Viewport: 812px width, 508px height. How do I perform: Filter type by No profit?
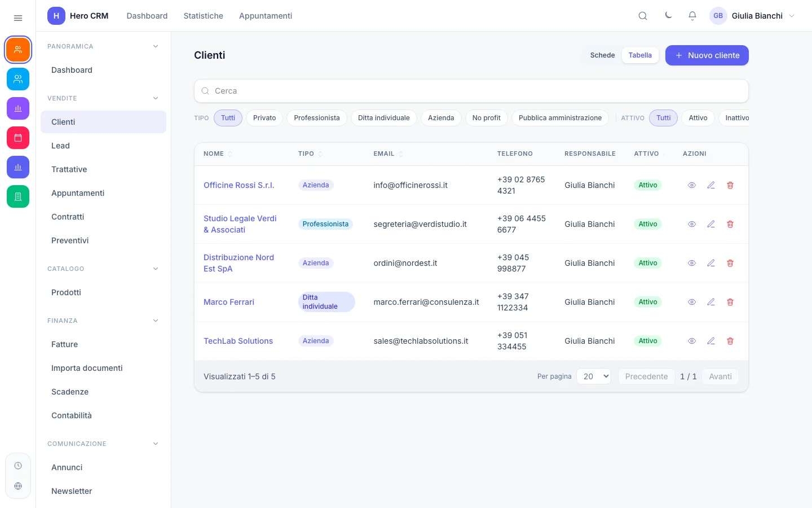coord(487,118)
